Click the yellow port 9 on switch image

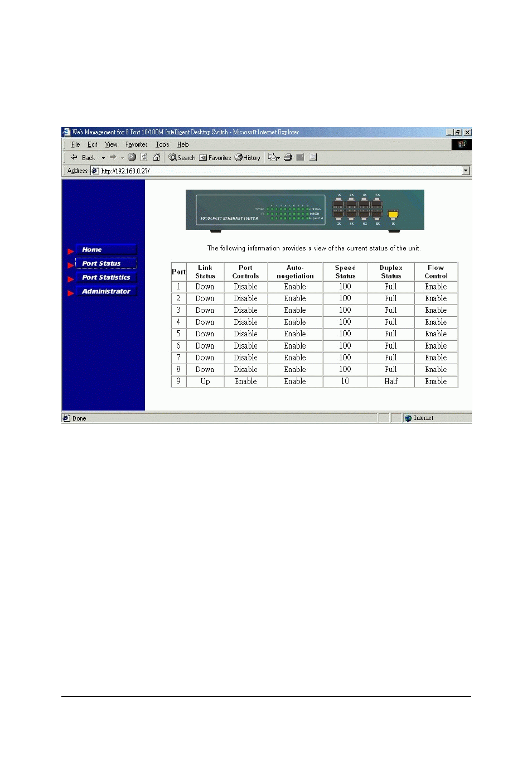coord(393,214)
